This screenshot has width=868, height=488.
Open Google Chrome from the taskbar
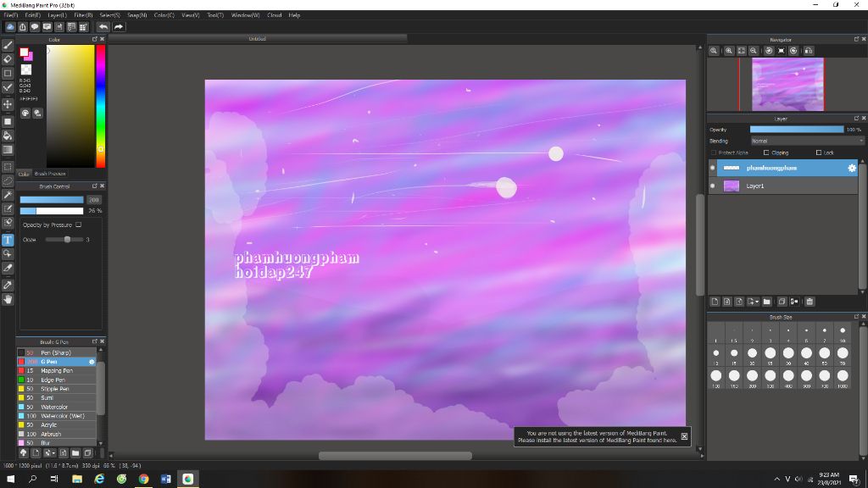click(144, 480)
